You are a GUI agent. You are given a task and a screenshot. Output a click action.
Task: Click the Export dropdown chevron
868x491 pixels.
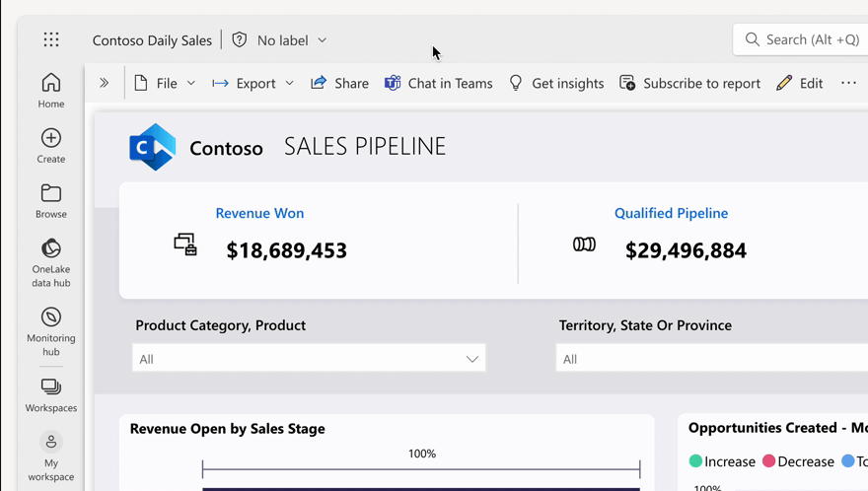(289, 83)
